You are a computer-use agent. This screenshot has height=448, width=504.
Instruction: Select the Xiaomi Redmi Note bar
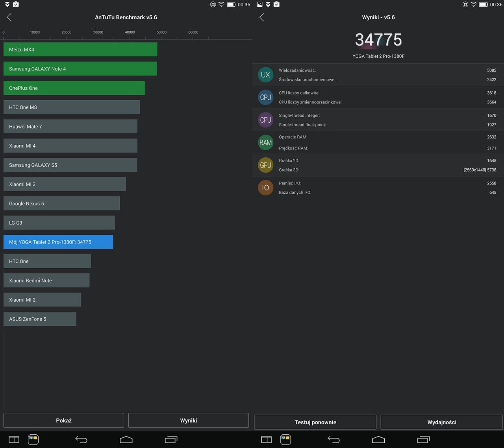(46, 281)
